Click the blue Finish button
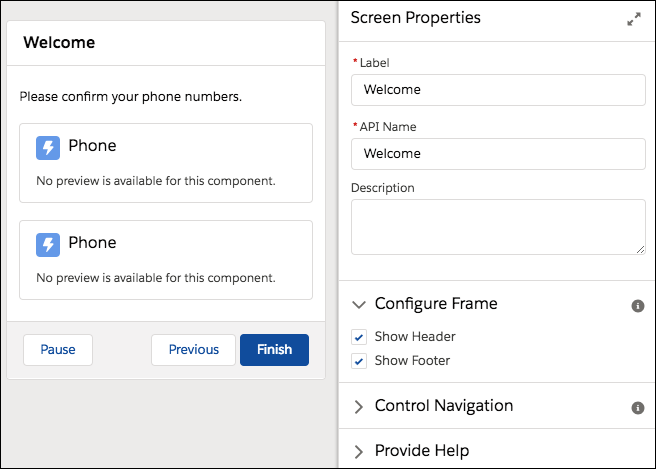656x469 pixels. [274, 350]
